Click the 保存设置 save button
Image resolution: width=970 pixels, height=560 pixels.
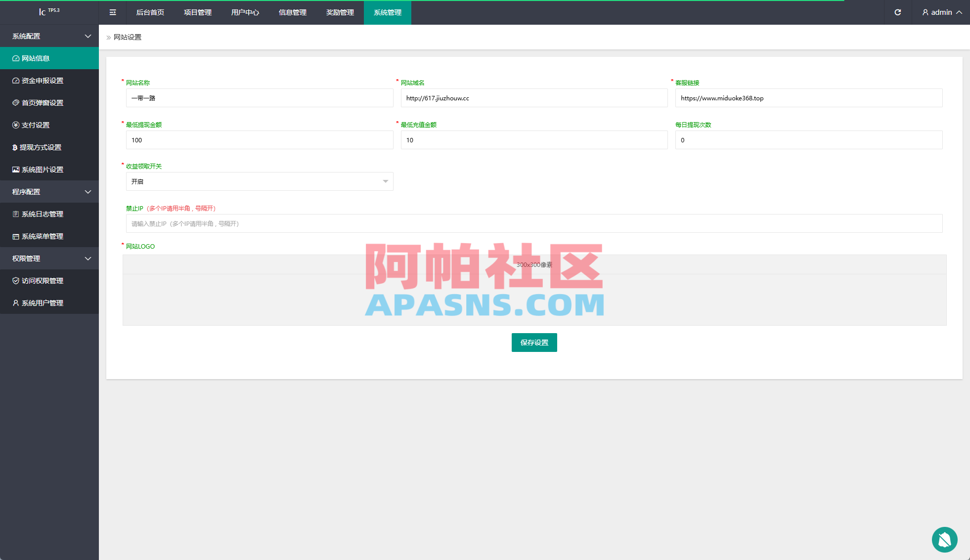[x=534, y=343]
